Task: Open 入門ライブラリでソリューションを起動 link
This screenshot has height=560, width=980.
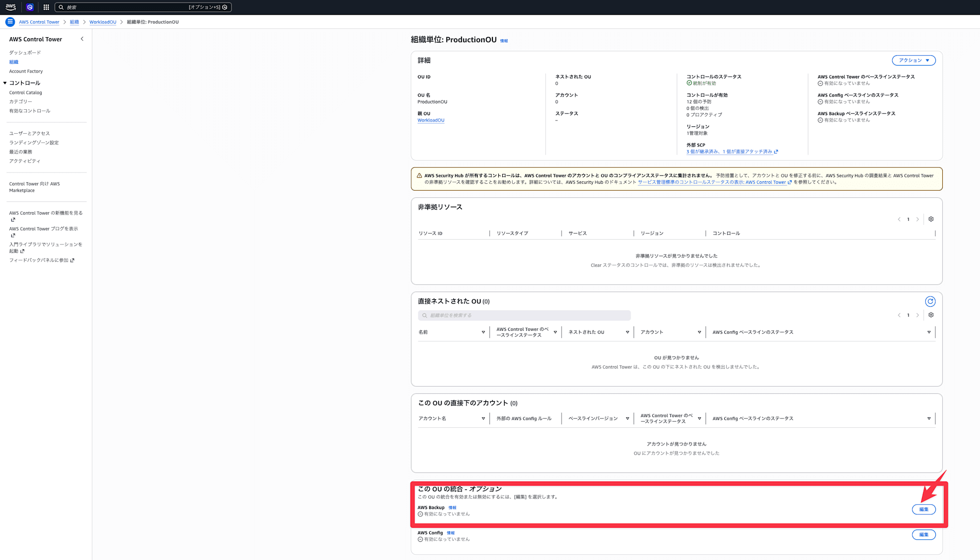Action: click(46, 247)
